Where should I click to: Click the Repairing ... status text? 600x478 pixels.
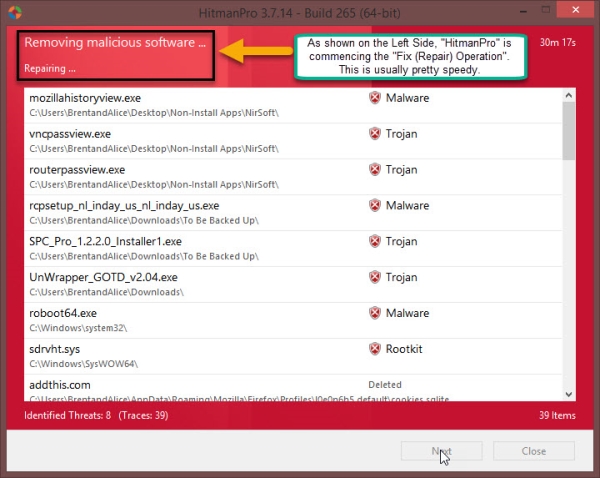[x=50, y=69]
